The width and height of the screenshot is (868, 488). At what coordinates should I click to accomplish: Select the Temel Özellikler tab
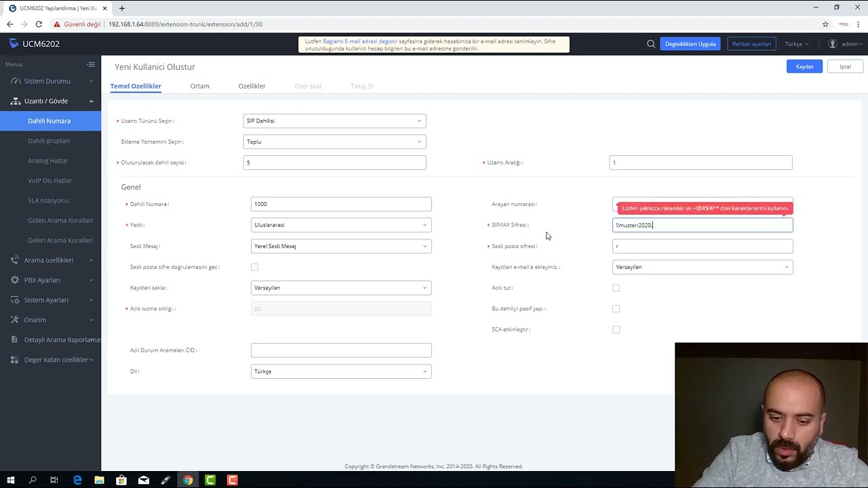[x=136, y=86]
